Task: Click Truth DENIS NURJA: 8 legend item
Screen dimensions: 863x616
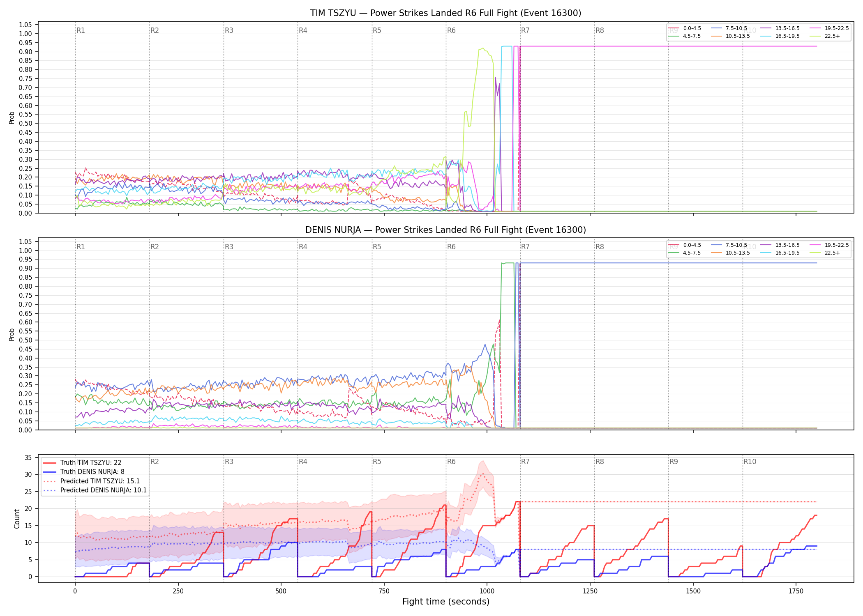Action: [84, 472]
